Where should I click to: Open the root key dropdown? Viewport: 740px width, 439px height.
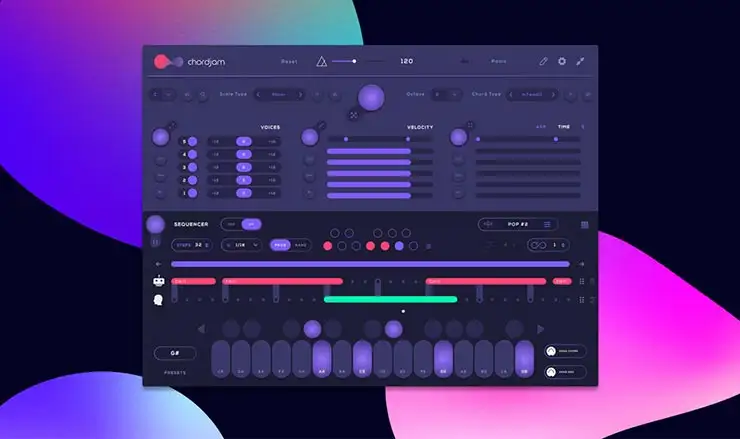point(162,94)
